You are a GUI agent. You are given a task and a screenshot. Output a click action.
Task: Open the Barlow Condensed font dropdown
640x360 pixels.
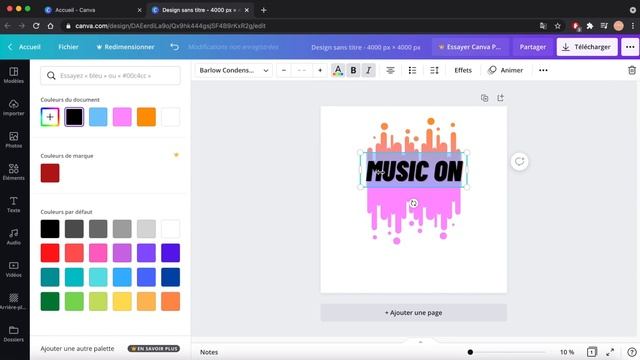[233, 70]
